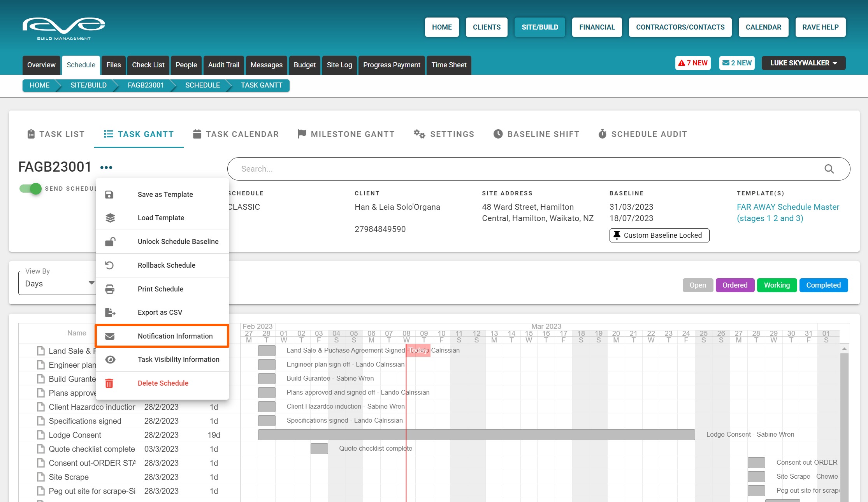The width and height of the screenshot is (868, 502).
Task: Toggle the Completed status filter
Action: pyautogui.click(x=823, y=285)
